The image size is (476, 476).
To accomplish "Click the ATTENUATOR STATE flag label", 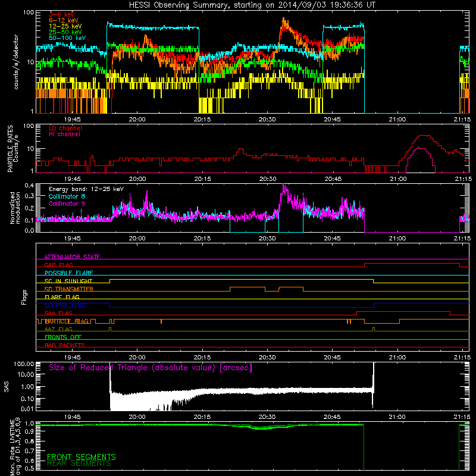I will point(72,257).
